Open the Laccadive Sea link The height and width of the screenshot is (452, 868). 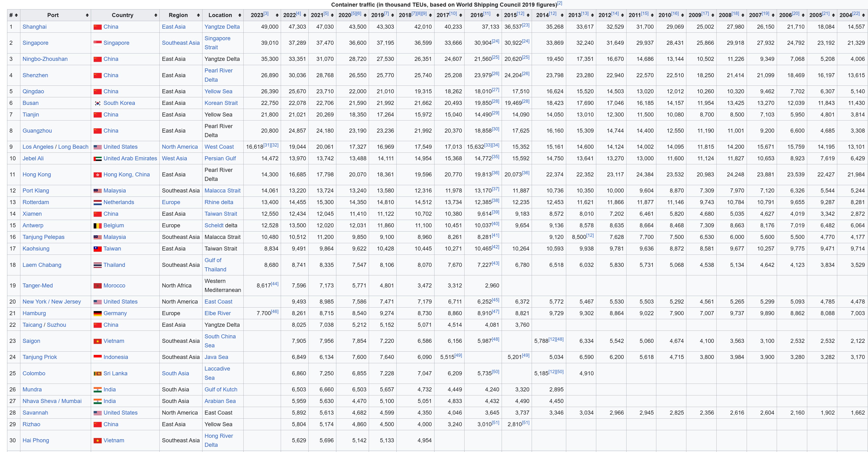[x=217, y=373]
